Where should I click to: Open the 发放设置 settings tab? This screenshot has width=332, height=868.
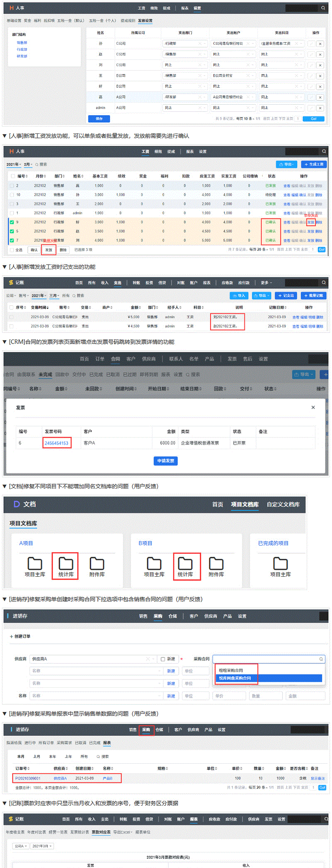click(145, 20)
